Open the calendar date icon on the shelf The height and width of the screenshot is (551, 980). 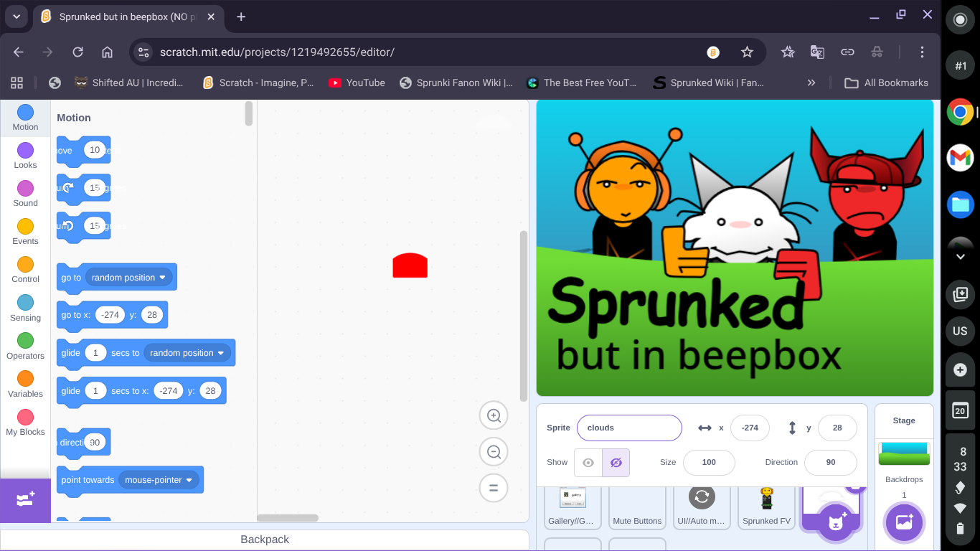click(960, 410)
